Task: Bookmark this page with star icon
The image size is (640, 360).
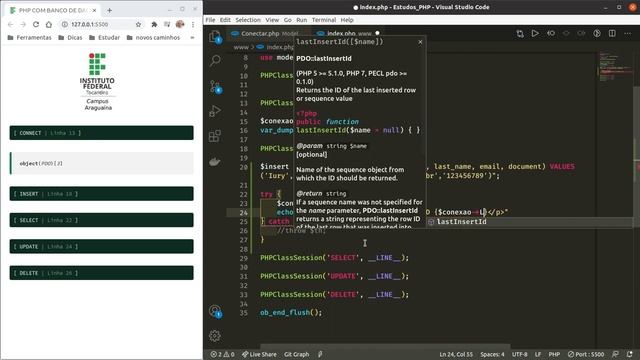Action: (x=138, y=24)
